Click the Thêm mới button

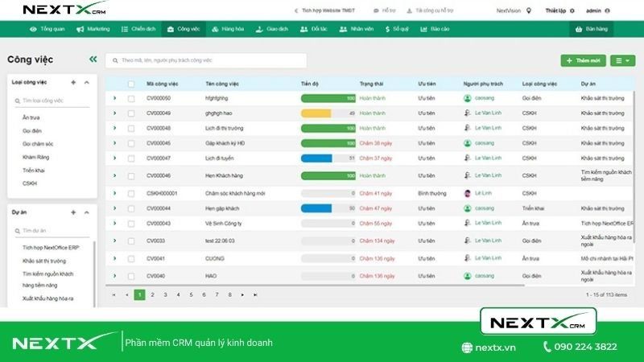tap(583, 61)
